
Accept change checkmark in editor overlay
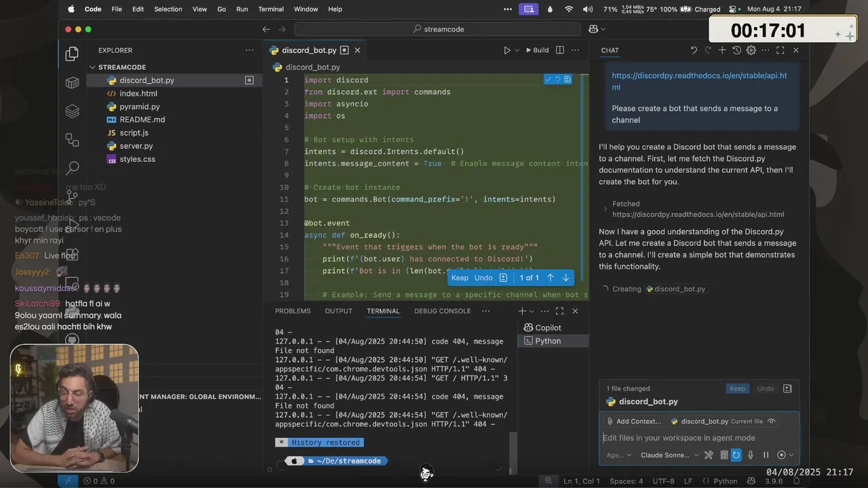[548, 79]
